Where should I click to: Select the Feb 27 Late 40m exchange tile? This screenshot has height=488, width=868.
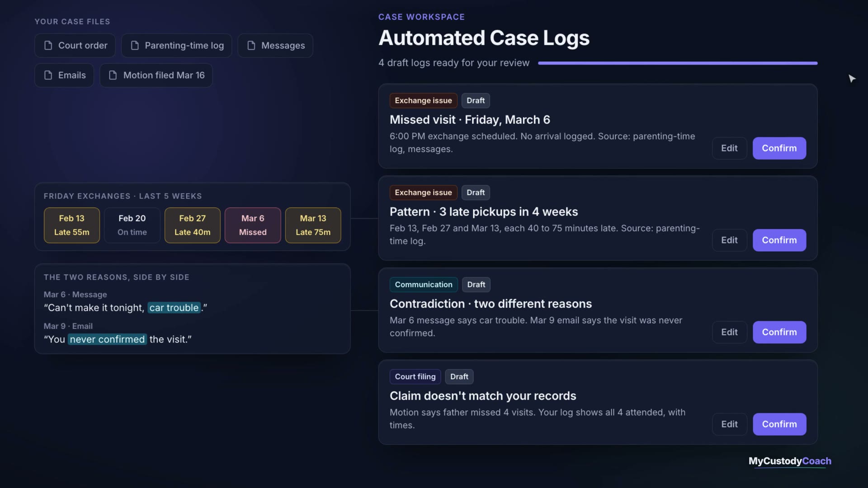tap(193, 225)
